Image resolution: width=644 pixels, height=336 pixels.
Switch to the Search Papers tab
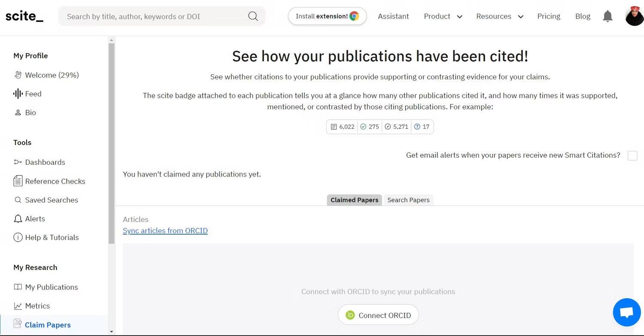point(408,200)
